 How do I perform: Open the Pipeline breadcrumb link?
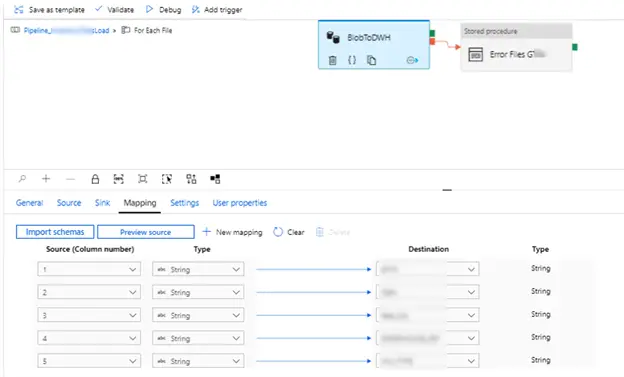(66, 31)
